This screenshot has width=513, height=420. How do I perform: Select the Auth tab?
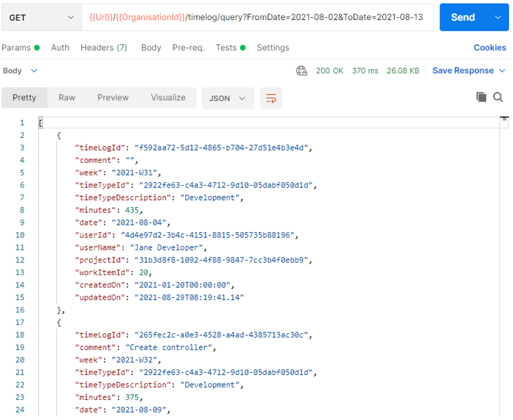point(60,48)
